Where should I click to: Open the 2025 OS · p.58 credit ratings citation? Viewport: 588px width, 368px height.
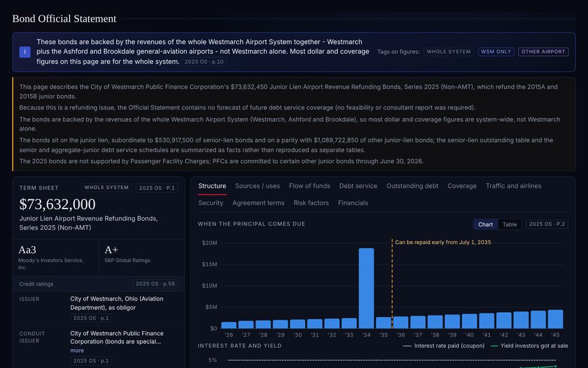(x=155, y=284)
